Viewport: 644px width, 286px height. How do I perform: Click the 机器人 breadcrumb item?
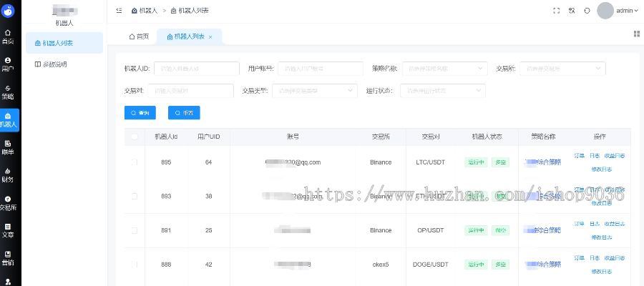(x=145, y=11)
